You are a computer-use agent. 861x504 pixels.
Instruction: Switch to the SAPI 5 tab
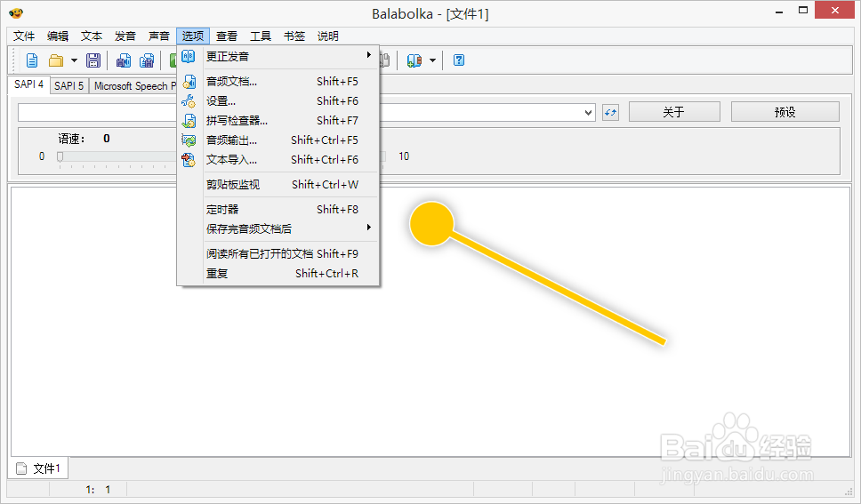pyautogui.click(x=69, y=86)
